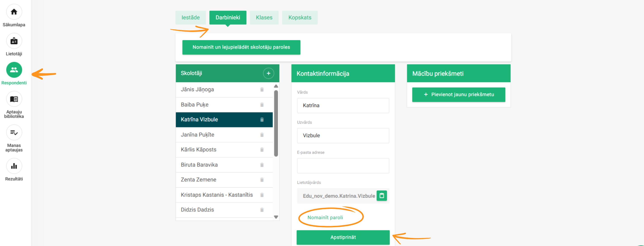Delete Zenta Zemene using trash icon

tap(262, 180)
